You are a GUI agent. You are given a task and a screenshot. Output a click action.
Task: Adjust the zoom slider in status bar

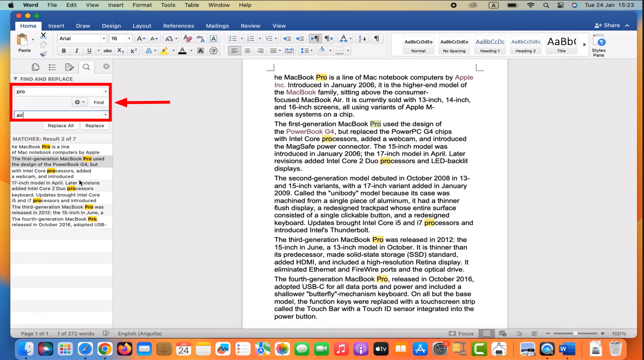[x=575, y=334]
